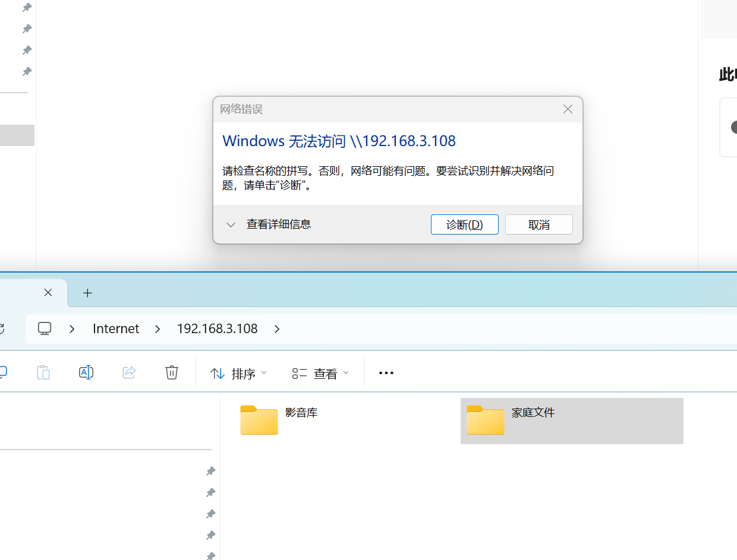737x560 pixels.
Task: Click the Rename icon in the toolbar
Action: pyautogui.click(x=86, y=372)
